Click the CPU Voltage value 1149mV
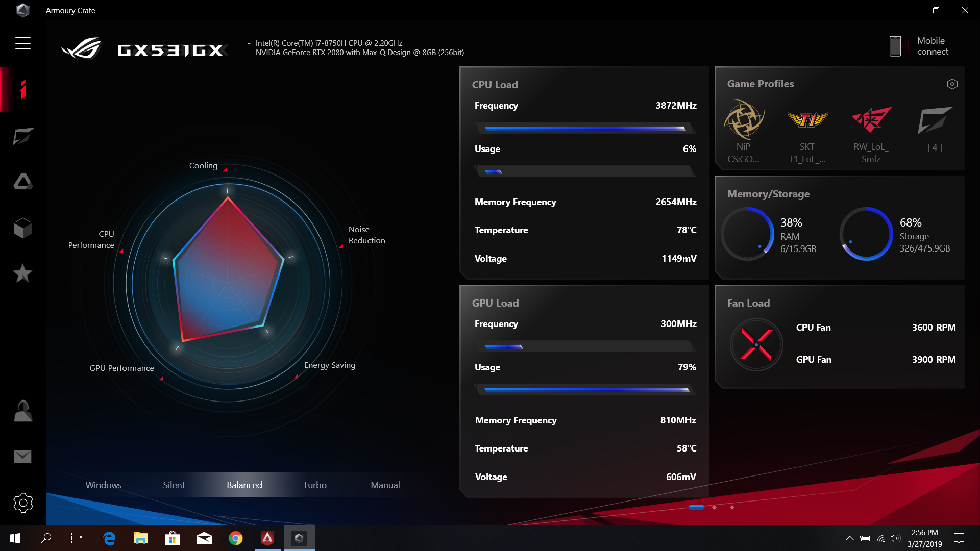This screenshot has width=980, height=551. pos(679,259)
